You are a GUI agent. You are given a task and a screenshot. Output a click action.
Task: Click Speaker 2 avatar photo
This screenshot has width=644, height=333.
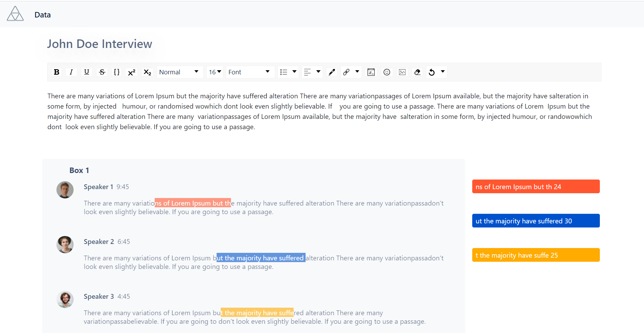click(65, 245)
